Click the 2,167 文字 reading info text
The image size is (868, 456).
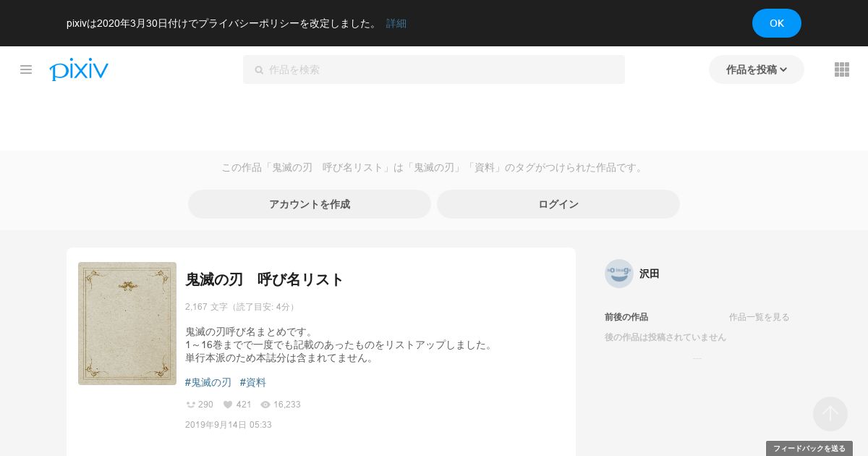[242, 307]
